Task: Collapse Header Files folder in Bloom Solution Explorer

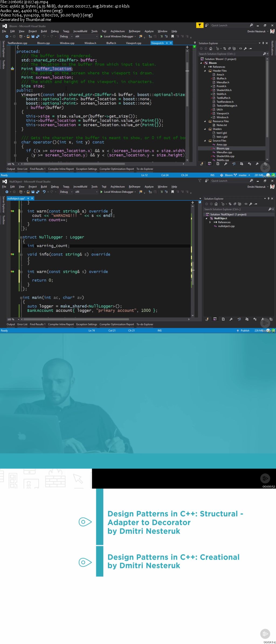Action: coord(205,71)
